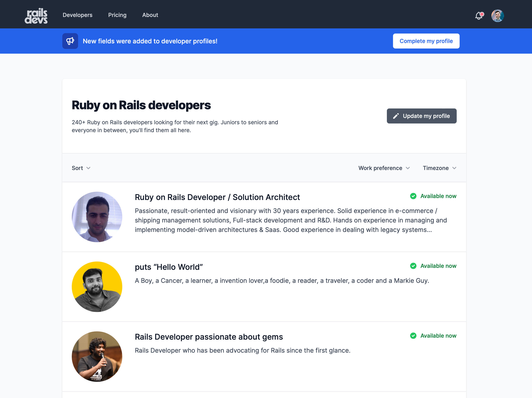Click the first developer's green availability checkmark

413,196
